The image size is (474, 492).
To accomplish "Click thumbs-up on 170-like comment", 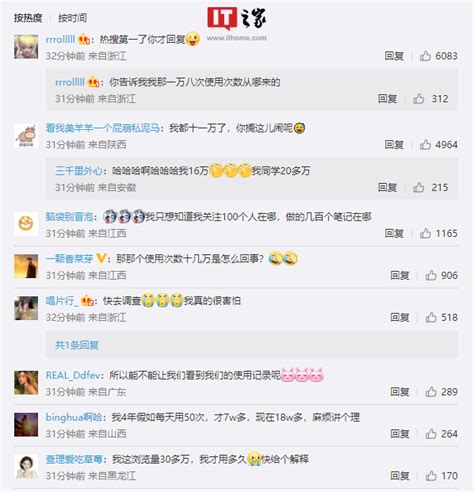I will tap(431, 476).
